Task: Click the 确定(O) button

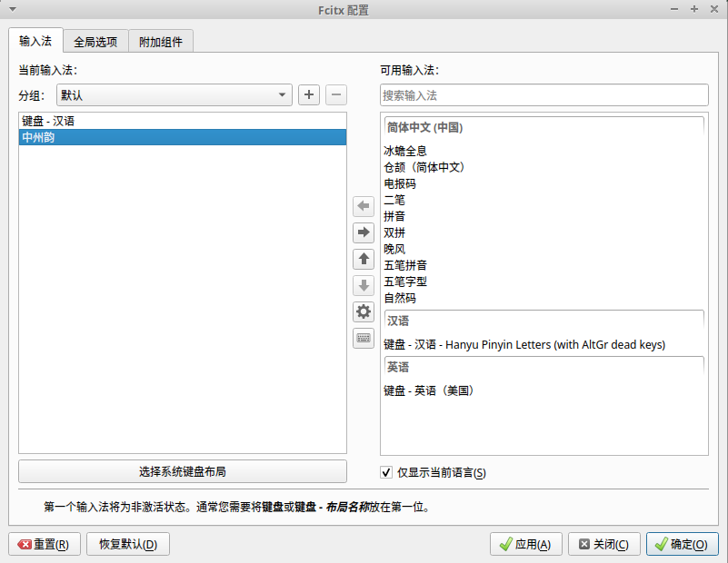Action: (x=682, y=544)
